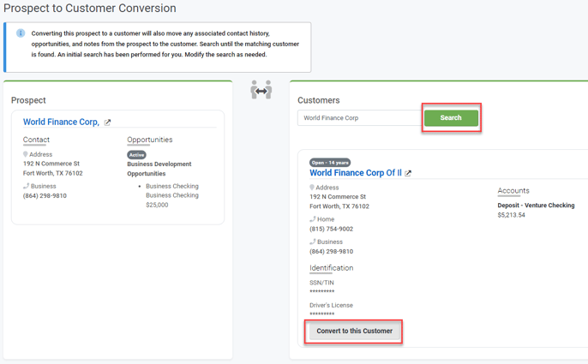
Task: Click Prospect to Customer Conversion page title
Action: 90,8
